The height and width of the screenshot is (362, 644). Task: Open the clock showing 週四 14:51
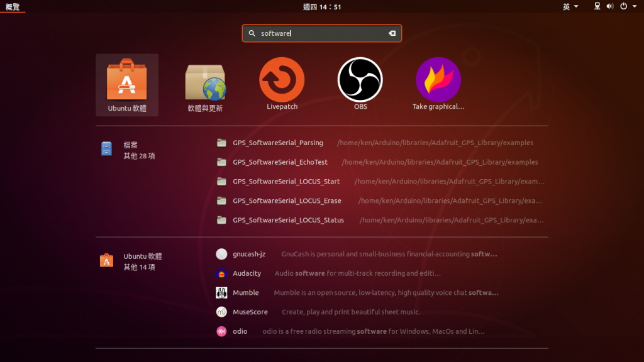[322, 6]
